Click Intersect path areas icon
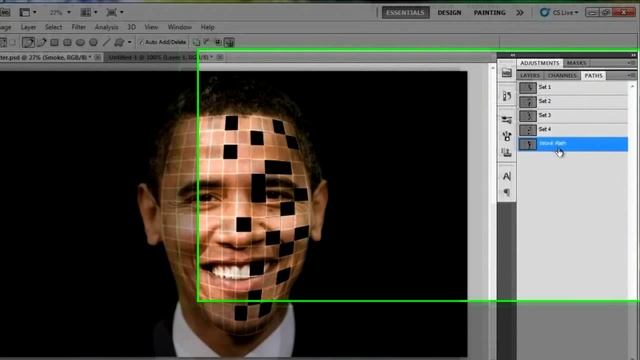 tap(218, 42)
